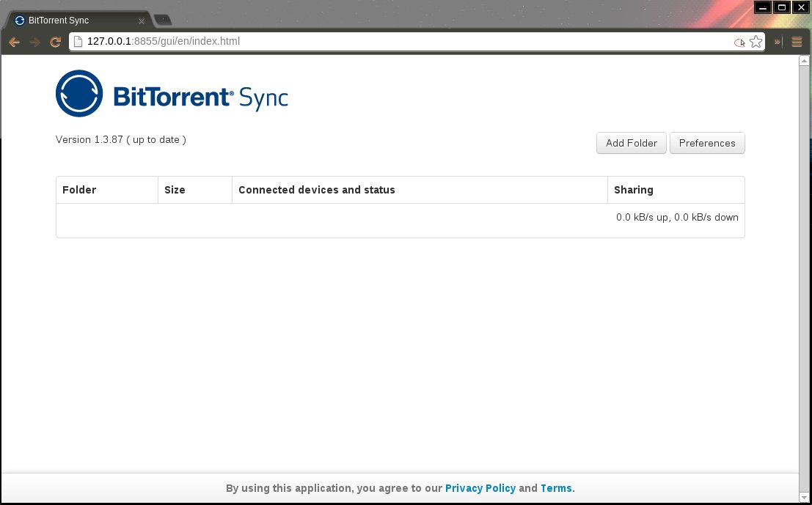Screen dimensions: 812x505
Task: Click the BitTorrent Sync logo icon
Action: coord(79,94)
